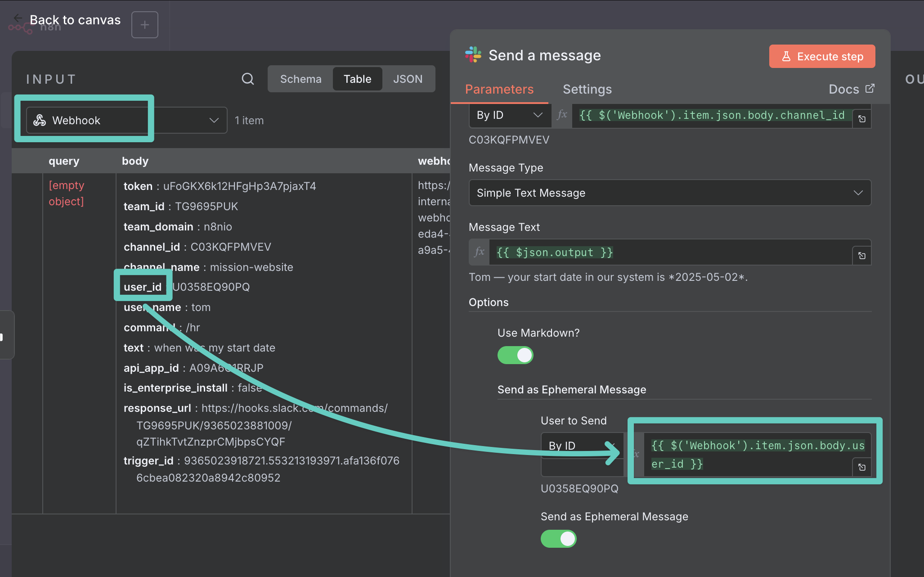The width and height of the screenshot is (924, 577).
Task: Turn off Send as Ephemeral Message toggle
Action: [558, 539]
